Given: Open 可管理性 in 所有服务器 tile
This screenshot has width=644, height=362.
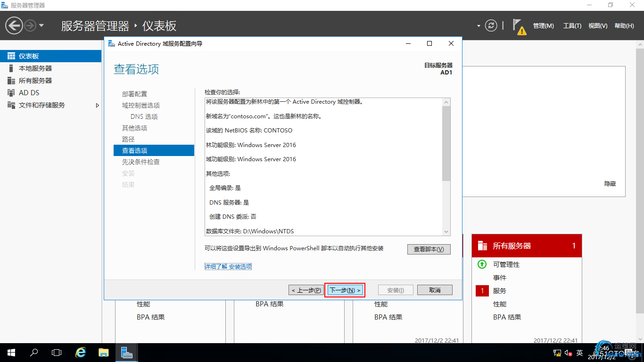Looking at the screenshot, I should (x=506, y=264).
